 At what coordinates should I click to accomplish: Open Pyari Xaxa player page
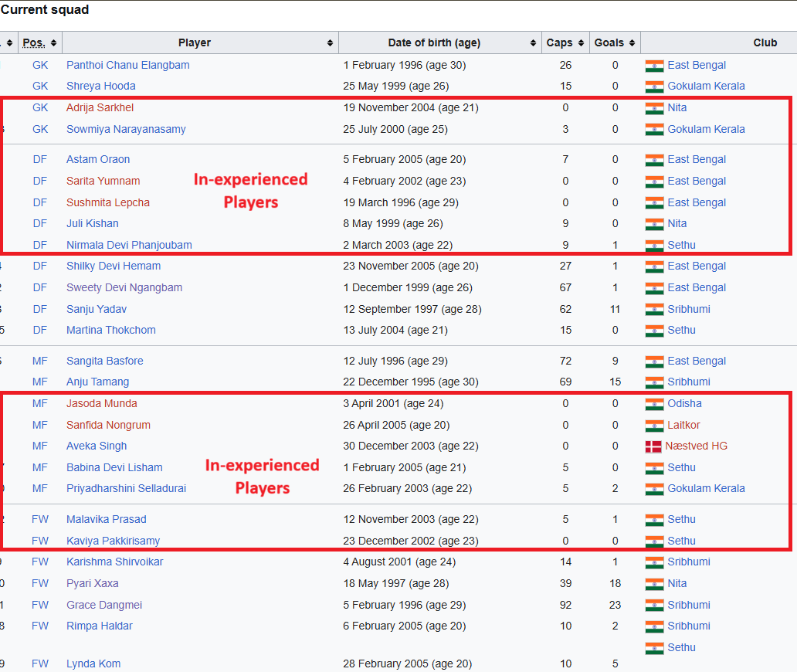point(93,583)
